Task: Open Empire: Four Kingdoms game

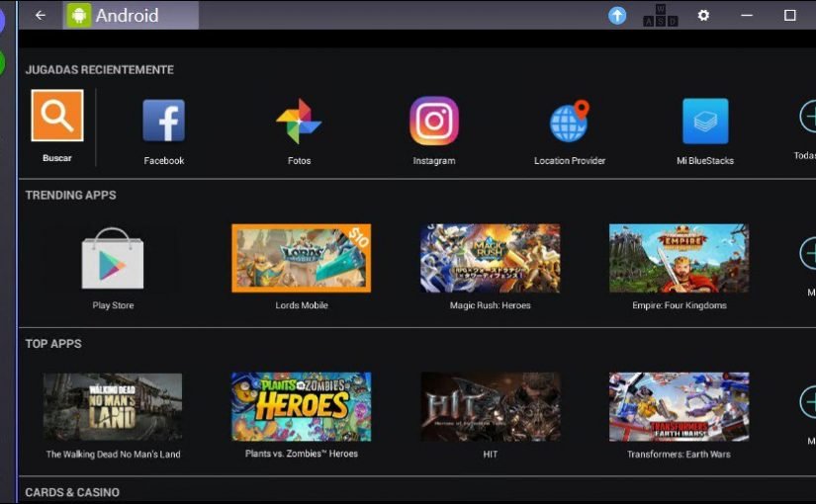Action: point(679,258)
